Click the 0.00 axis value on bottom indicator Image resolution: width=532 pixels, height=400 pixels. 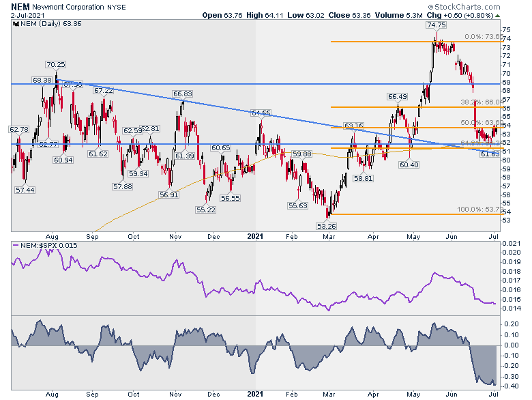(512, 345)
